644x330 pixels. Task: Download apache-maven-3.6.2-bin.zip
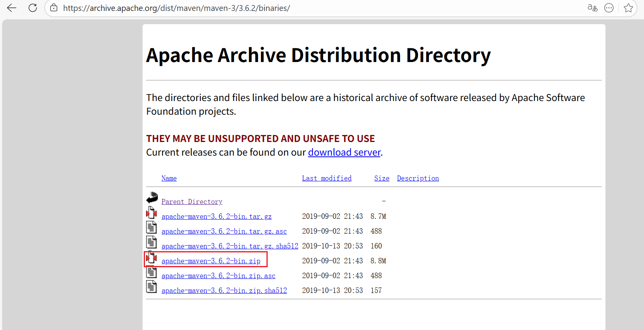211,261
